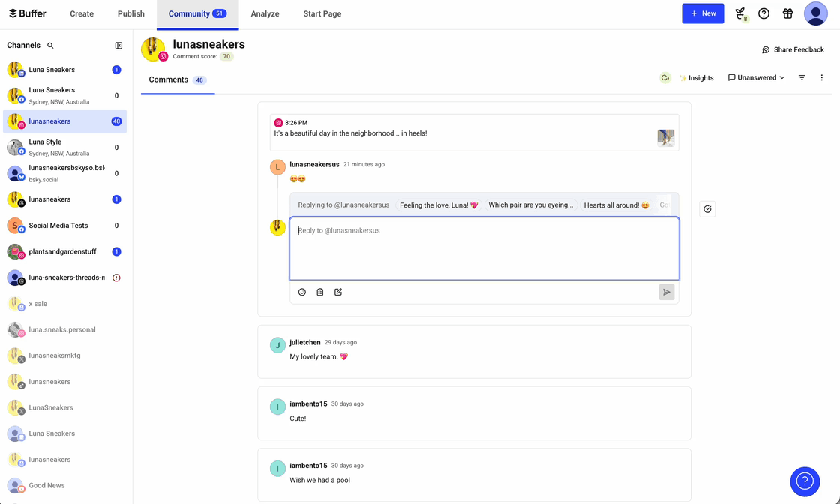The image size is (840, 504).
Task: Select the luna.sneaks.personal channel
Action: 64,329
